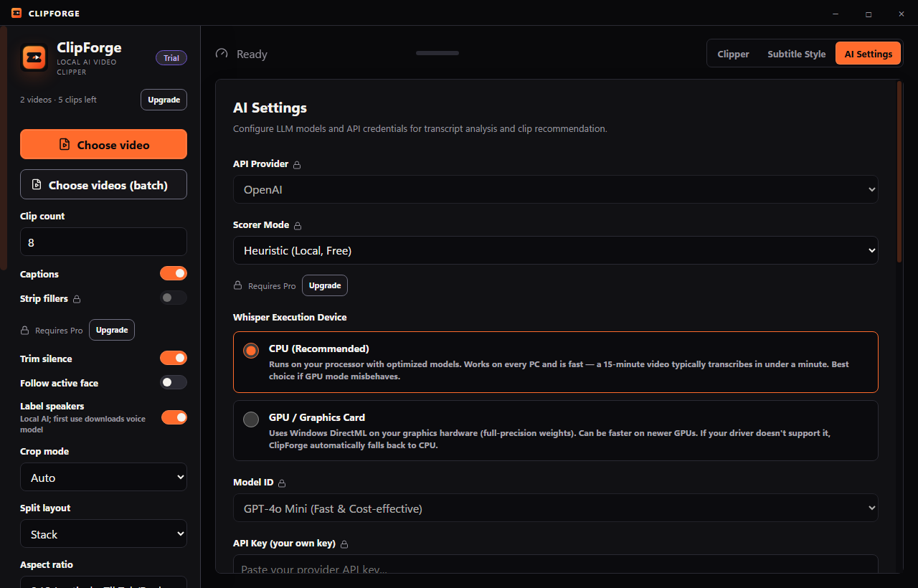Click Upgrade next to clips left
The height and width of the screenshot is (588, 918).
tap(164, 100)
